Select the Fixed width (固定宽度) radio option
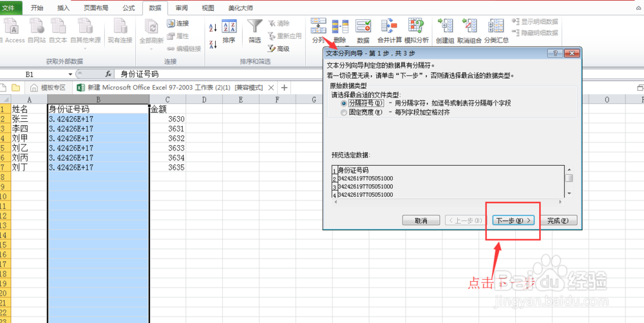This screenshot has width=644, height=323. point(343,112)
